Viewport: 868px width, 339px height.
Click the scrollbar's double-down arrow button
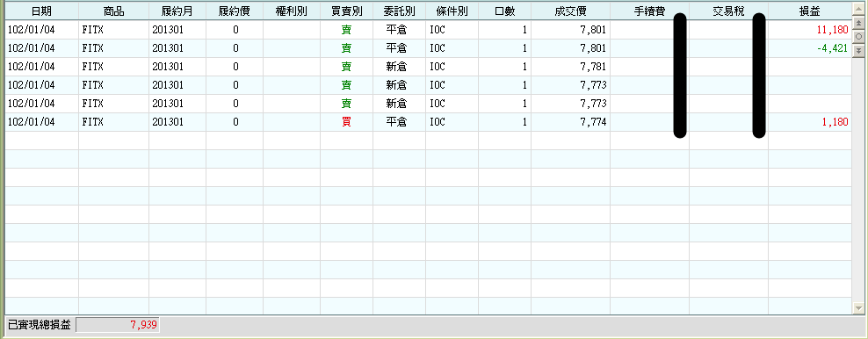(858, 50)
